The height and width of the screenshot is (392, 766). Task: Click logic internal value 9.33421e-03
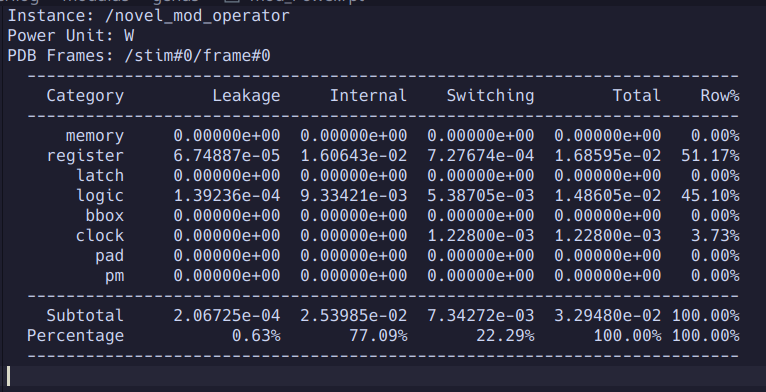pyautogui.click(x=354, y=196)
